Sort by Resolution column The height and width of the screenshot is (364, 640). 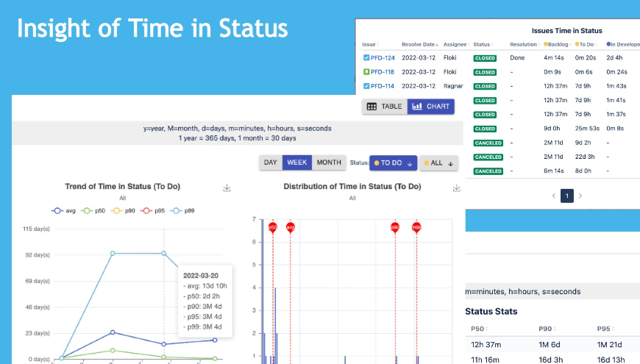(x=525, y=44)
